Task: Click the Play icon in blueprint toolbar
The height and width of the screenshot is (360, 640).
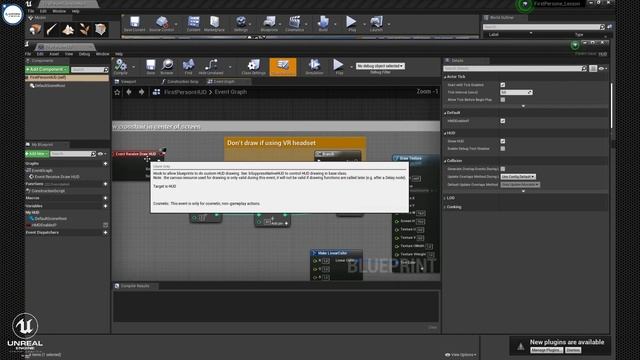Action: click(338, 66)
